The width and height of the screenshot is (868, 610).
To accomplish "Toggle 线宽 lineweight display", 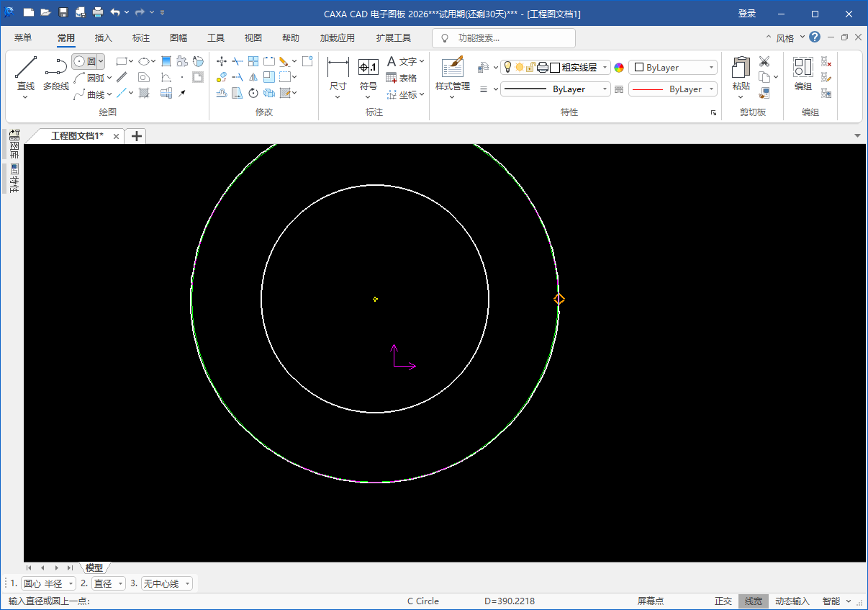I will (754, 601).
